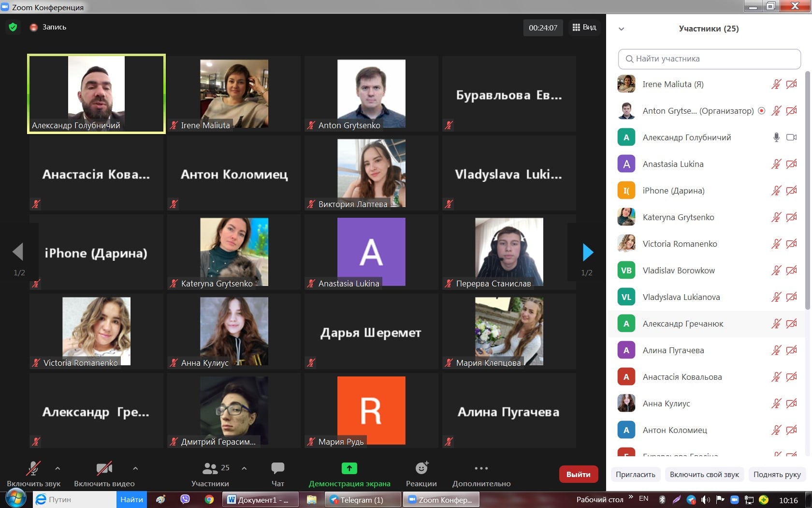Select Дарья Шеремет name tile
Viewport: 812px width, 508px height.
[x=371, y=331]
